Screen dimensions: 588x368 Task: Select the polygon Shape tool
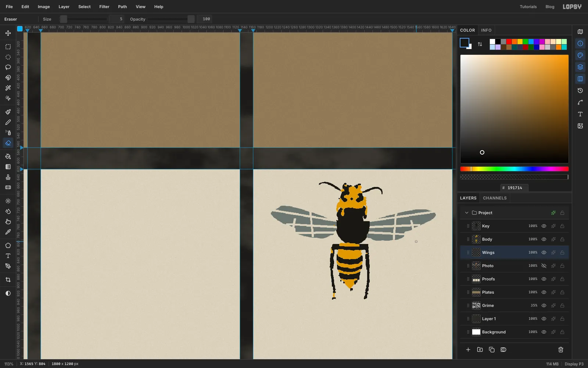tap(8, 245)
